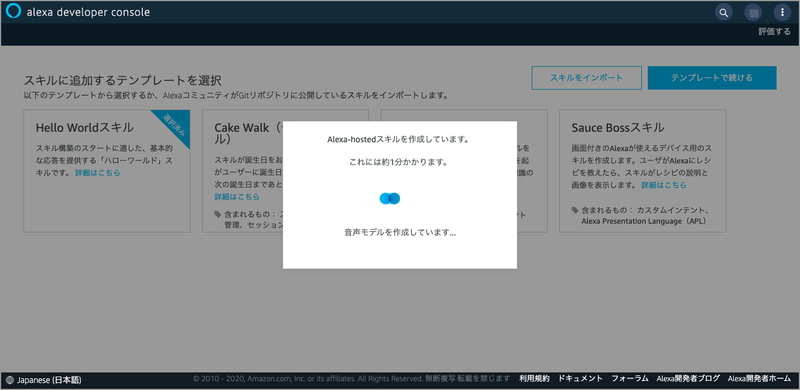800x390 pixels.
Task: Click the square account icon in header
Action: coord(753,12)
